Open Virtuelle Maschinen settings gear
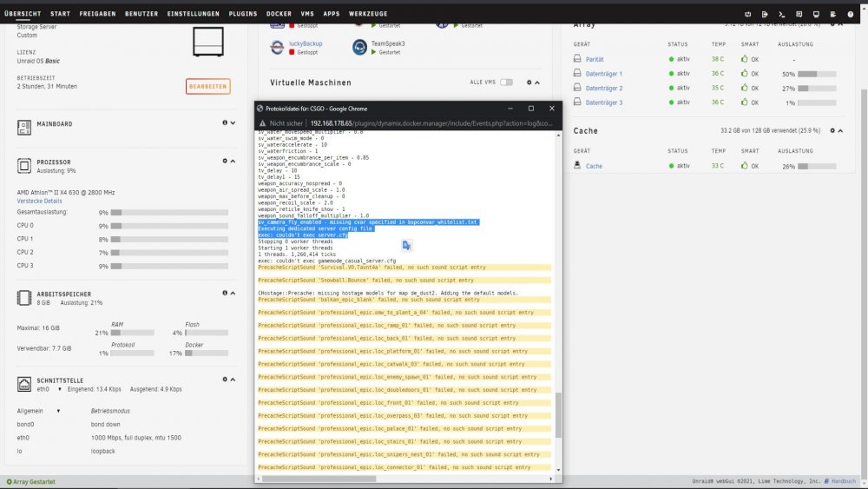The height and width of the screenshot is (489, 868). tap(529, 83)
